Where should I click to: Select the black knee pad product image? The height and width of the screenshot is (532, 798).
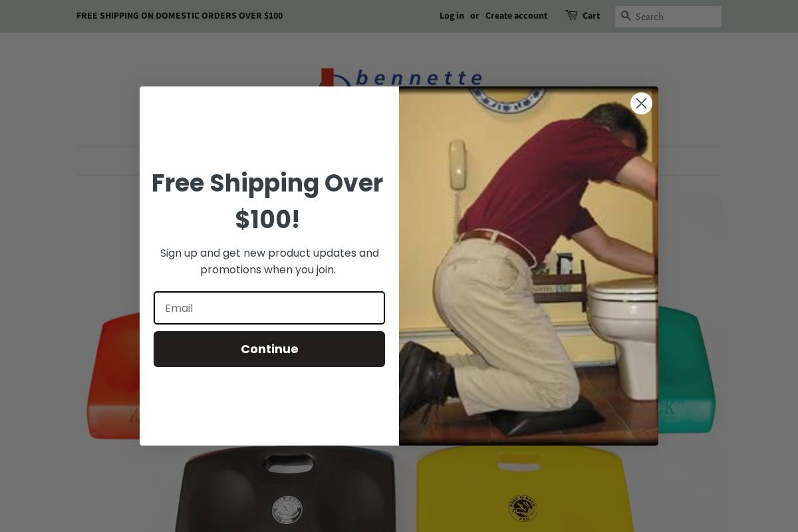point(287,489)
